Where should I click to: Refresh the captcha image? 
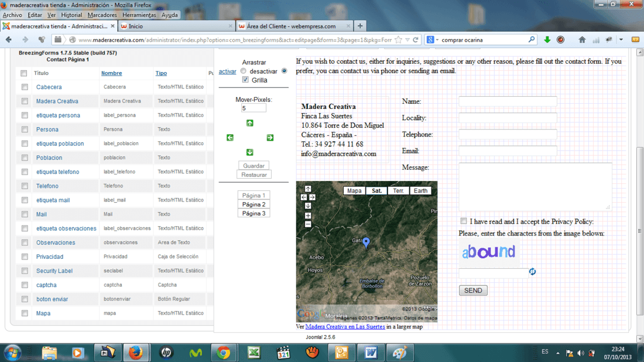coord(532,272)
